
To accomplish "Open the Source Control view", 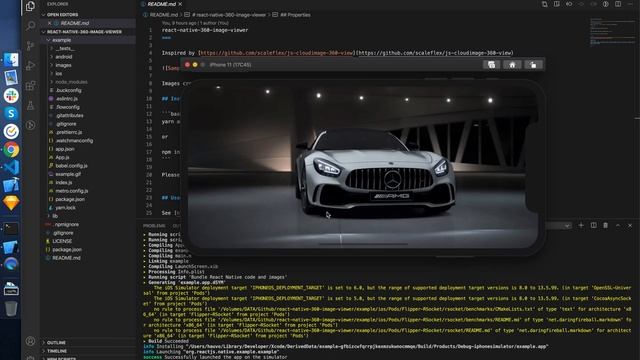I will pyautogui.click(x=30, y=46).
